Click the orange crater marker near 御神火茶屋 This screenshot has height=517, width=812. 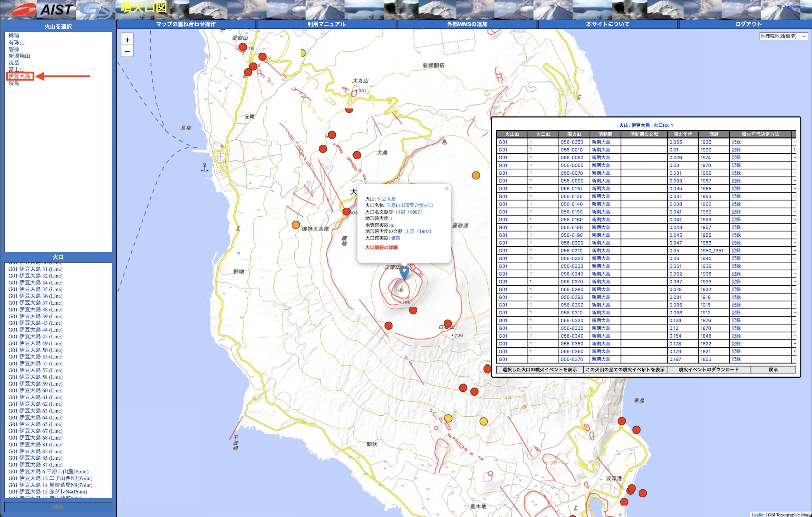click(295, 225)
